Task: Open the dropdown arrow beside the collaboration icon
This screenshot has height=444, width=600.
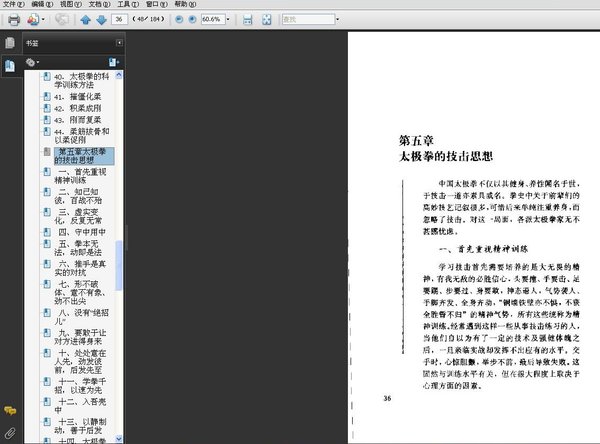Action: click(43, 20)
